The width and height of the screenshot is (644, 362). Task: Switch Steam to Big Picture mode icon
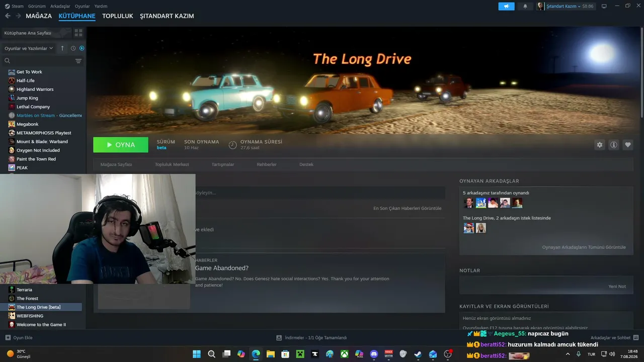click(x=604, y=6)
